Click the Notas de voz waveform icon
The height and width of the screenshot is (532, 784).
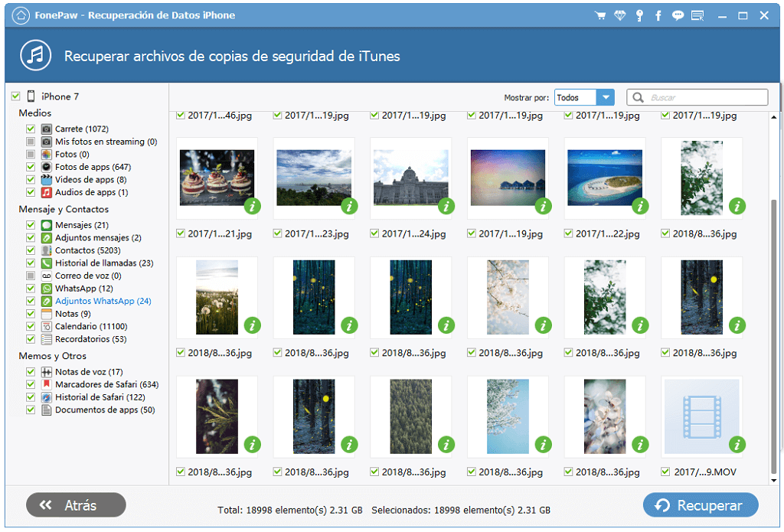47,372
